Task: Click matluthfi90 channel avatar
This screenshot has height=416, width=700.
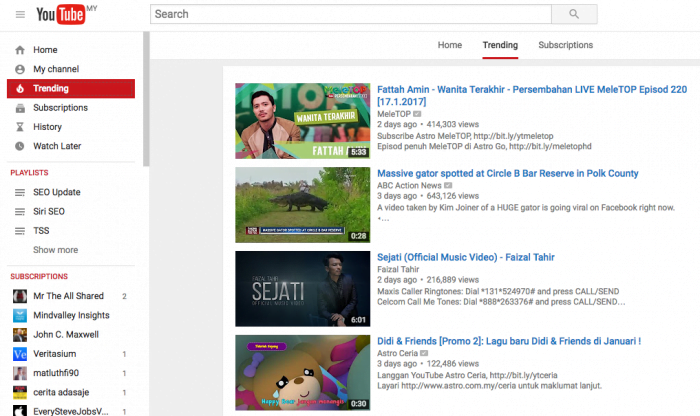Action: tap(20, 373)
